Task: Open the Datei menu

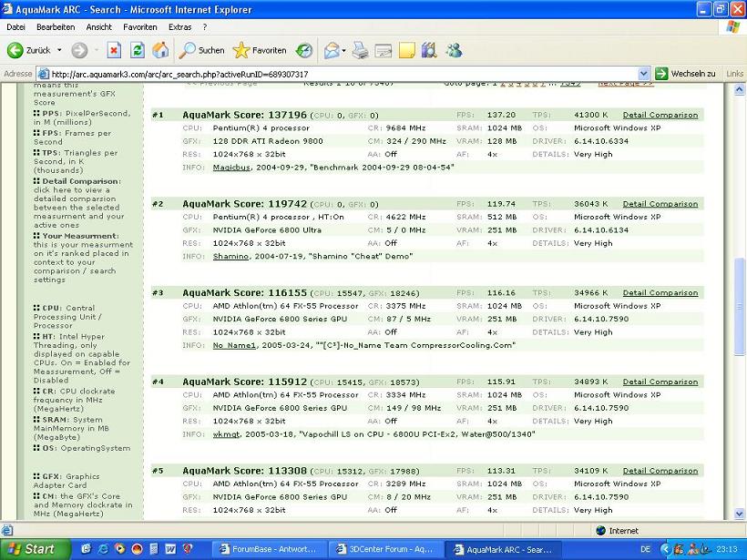Action: pyautogui.click(x=15, y=27)
